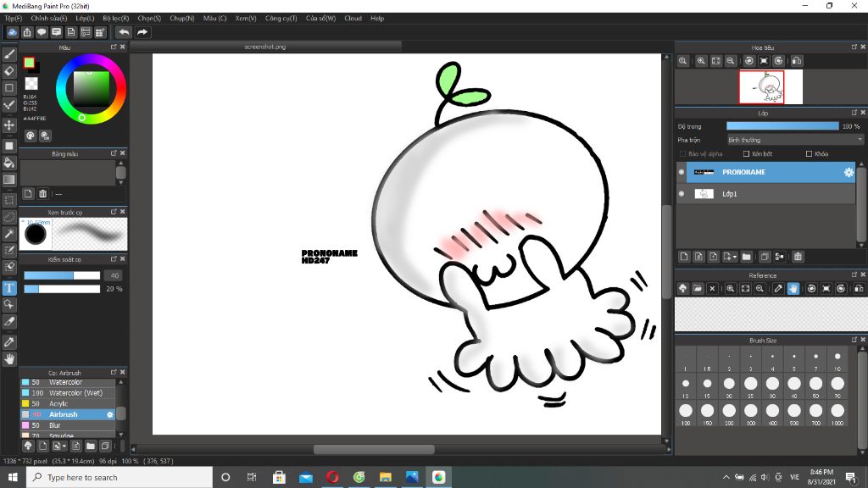Viewport: 868px width, 488px height.
Task: Adjust the Độ trong opacity slider
Action: (x=782, y=126)
